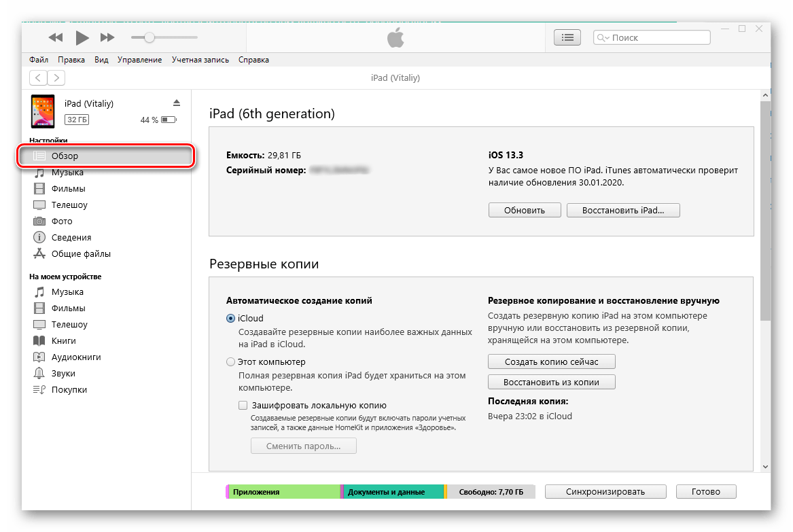Open the list view button near search

point(567,37)
